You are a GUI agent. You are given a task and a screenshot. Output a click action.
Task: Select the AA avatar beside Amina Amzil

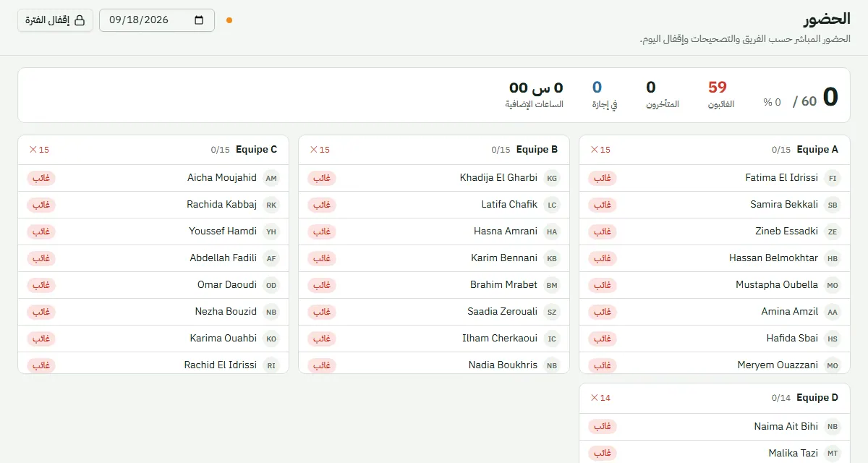point(833,312)
